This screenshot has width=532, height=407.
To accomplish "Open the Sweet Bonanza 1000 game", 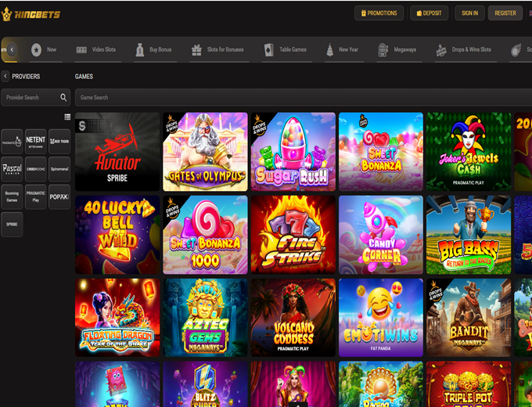I will point(205,235).
